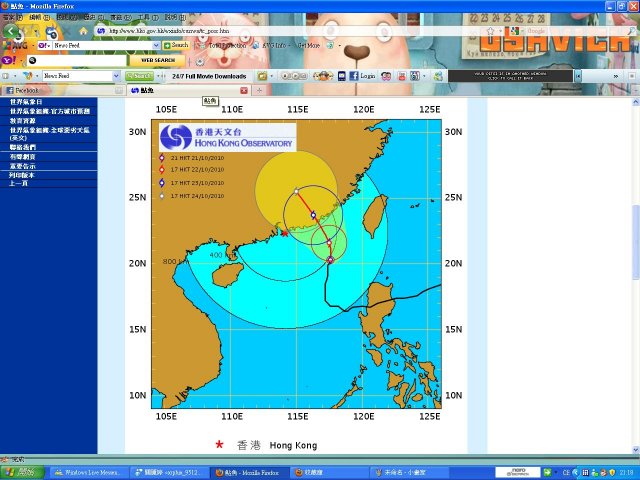Click sidebar link 列印版本
This screenshot has width=640, height=480.
22,175
